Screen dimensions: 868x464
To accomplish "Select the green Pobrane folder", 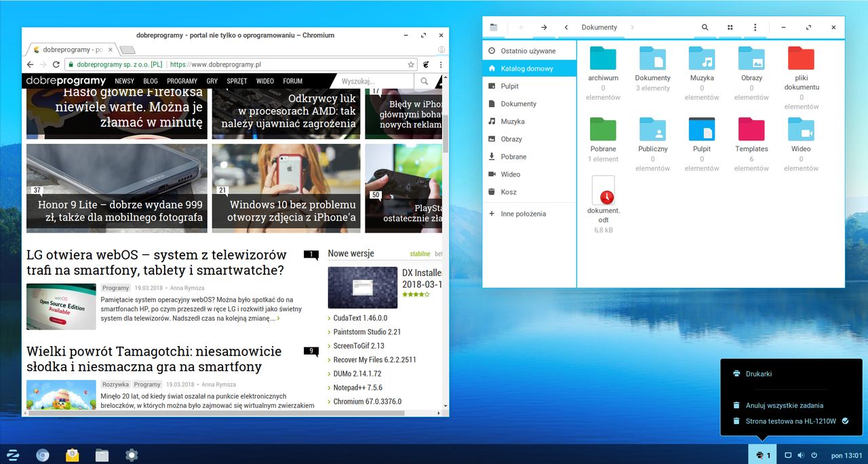I will click(603, 129).
